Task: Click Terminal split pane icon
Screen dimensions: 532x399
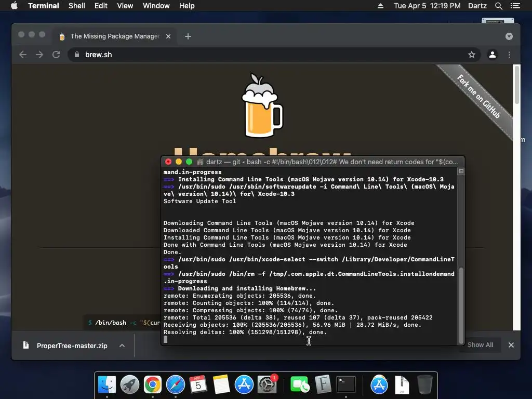Action: point(461,171)
